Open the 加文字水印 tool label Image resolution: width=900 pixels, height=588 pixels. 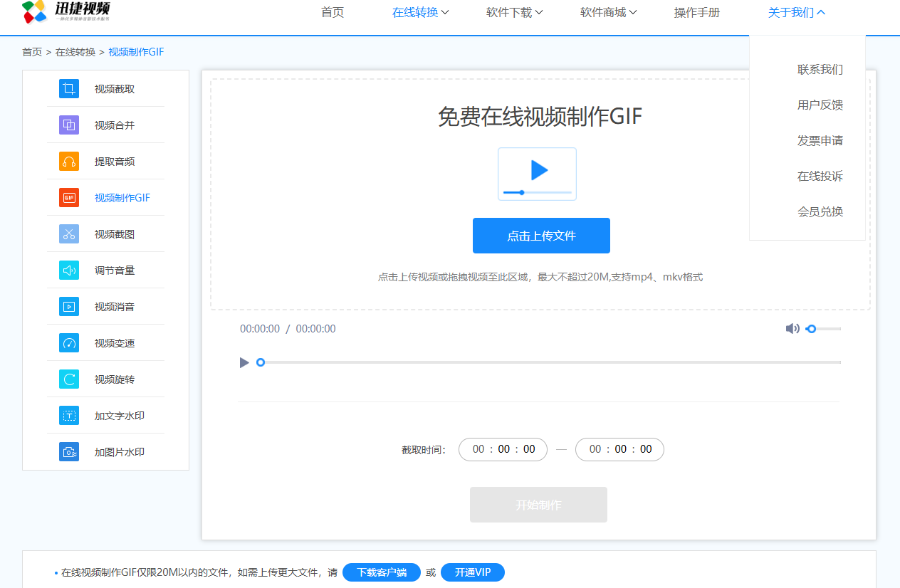coord(120,416)
